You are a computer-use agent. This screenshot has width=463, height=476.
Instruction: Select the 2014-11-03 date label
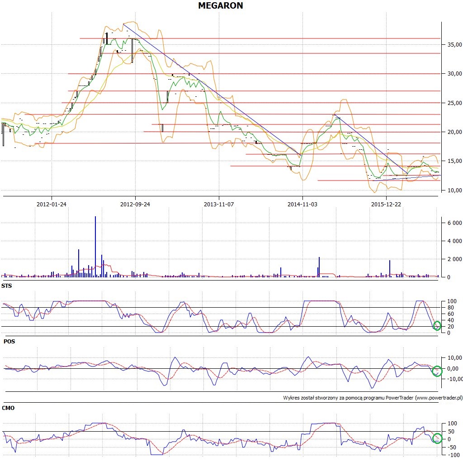tap(302, 205)
